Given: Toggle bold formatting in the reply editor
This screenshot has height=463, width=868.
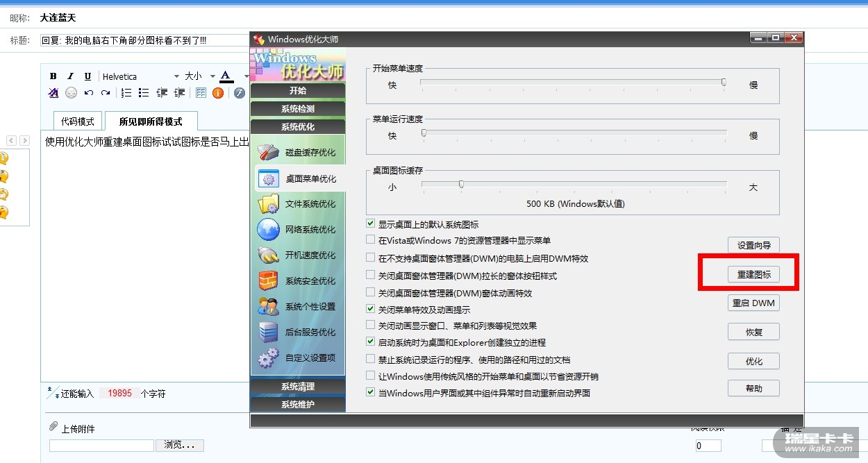Looking at the screenshot, I should (x=53, y=76).
